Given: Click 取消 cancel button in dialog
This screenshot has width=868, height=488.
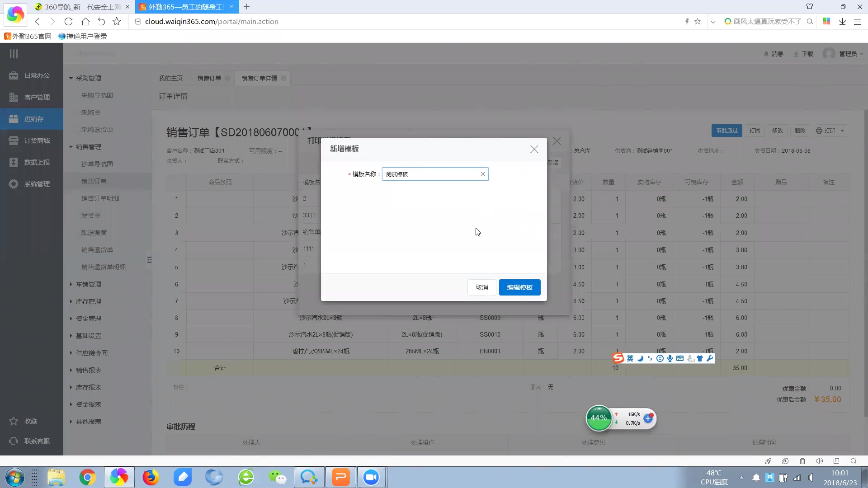Looking at the screenshot, I should 481,287.
